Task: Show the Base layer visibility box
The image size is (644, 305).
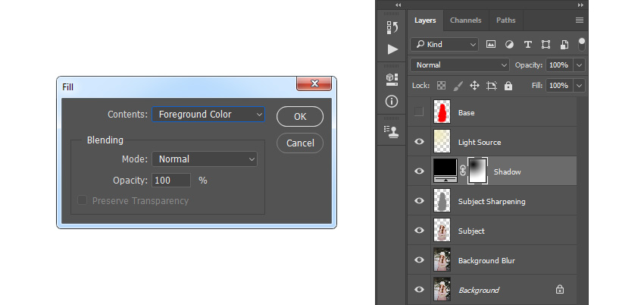Action: coord(419,112)
